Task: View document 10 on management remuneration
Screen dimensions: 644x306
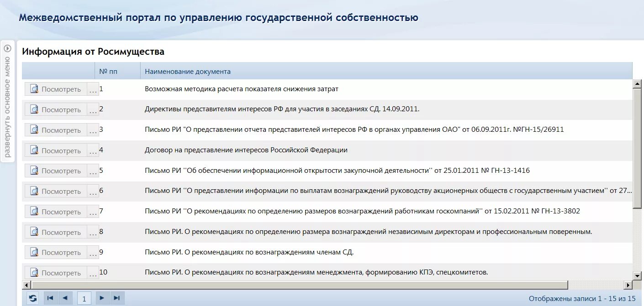Action: pos(55,273)
